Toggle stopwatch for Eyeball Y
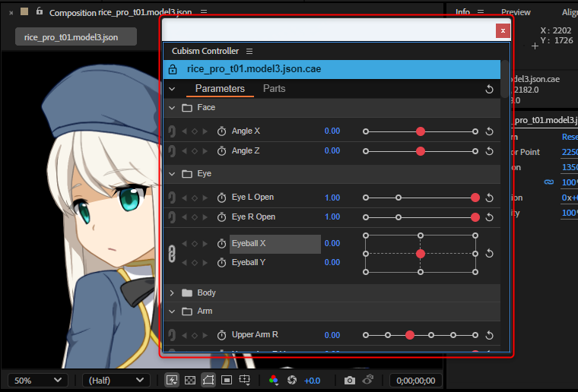 (221, 263)
